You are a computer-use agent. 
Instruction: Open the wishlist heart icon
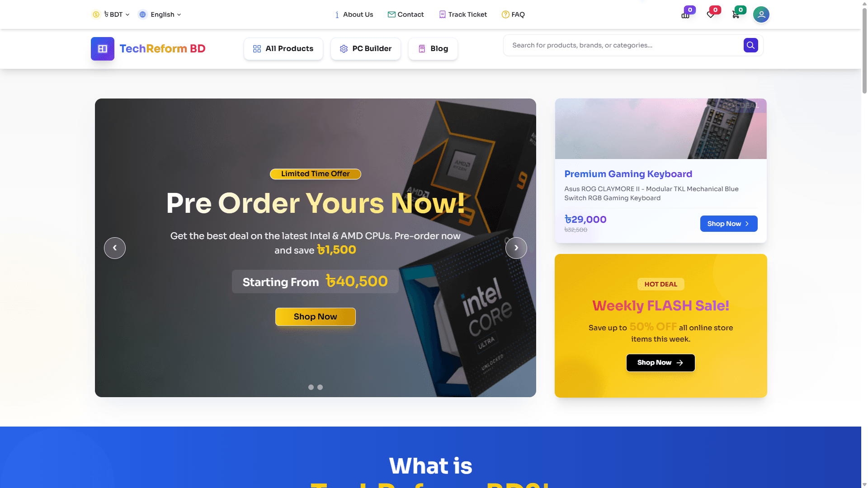[711, 15]
